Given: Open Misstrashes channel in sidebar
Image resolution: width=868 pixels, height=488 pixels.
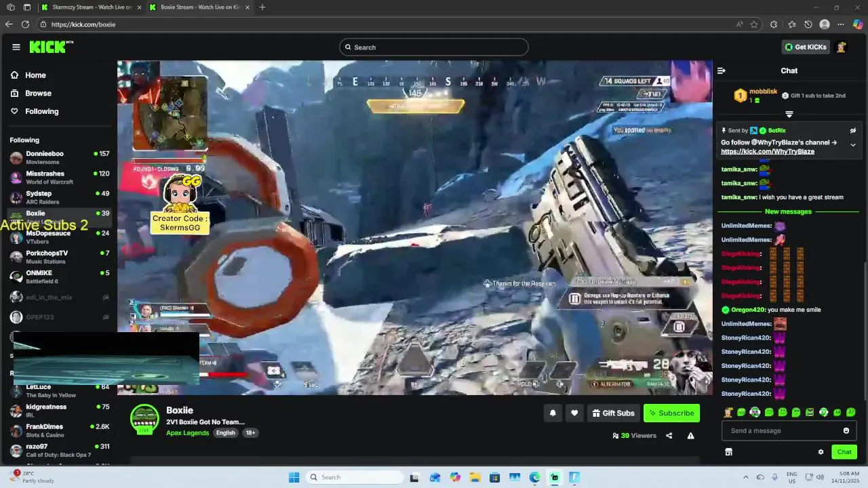Looking at the screenshot, I should (x=60, y=178).
